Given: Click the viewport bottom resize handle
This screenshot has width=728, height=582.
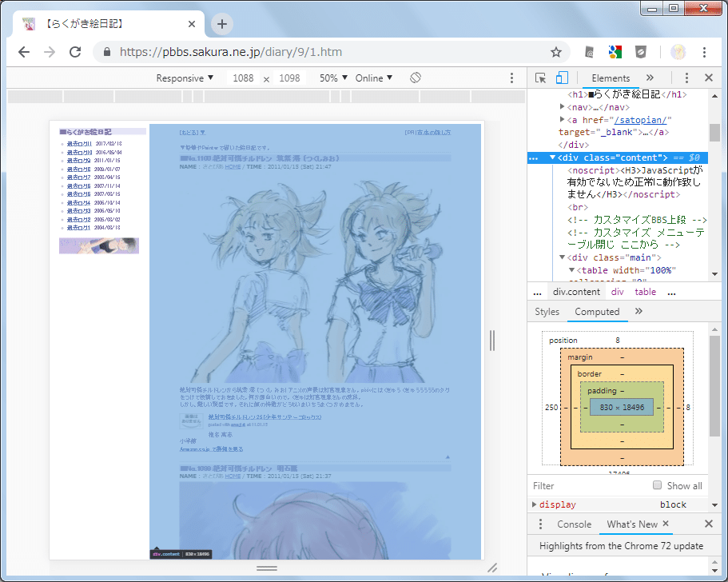Looking at the screenshot, I should click(267, 568).
